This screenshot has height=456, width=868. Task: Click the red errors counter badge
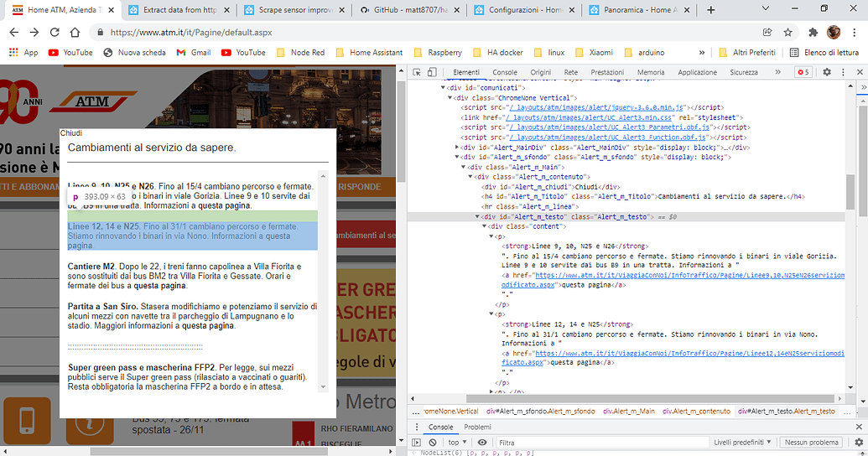[x=803, y=72]
